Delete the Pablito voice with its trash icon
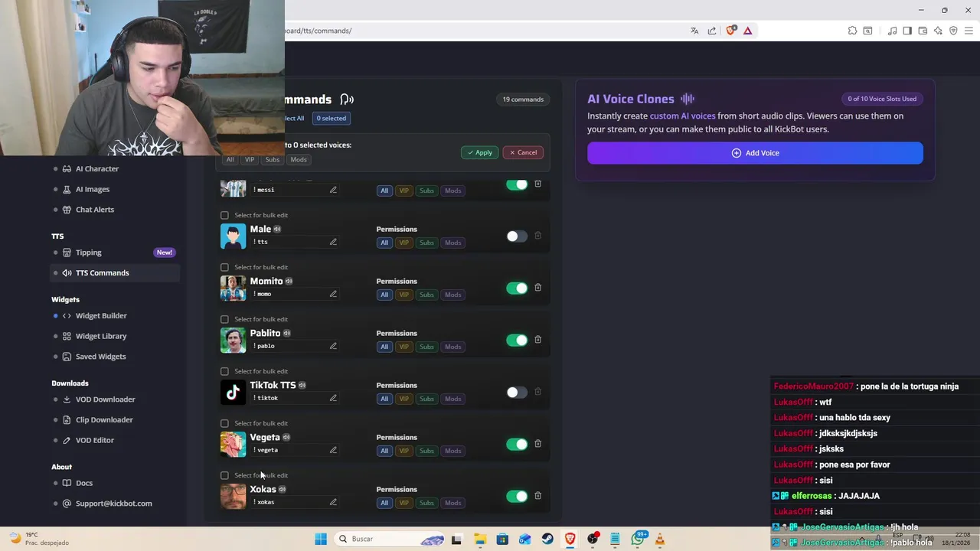 (x=537, y=340)
